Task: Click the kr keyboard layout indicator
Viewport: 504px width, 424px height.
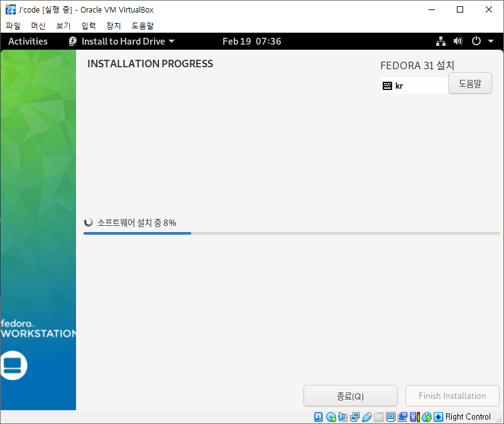Action: (414, 86)
